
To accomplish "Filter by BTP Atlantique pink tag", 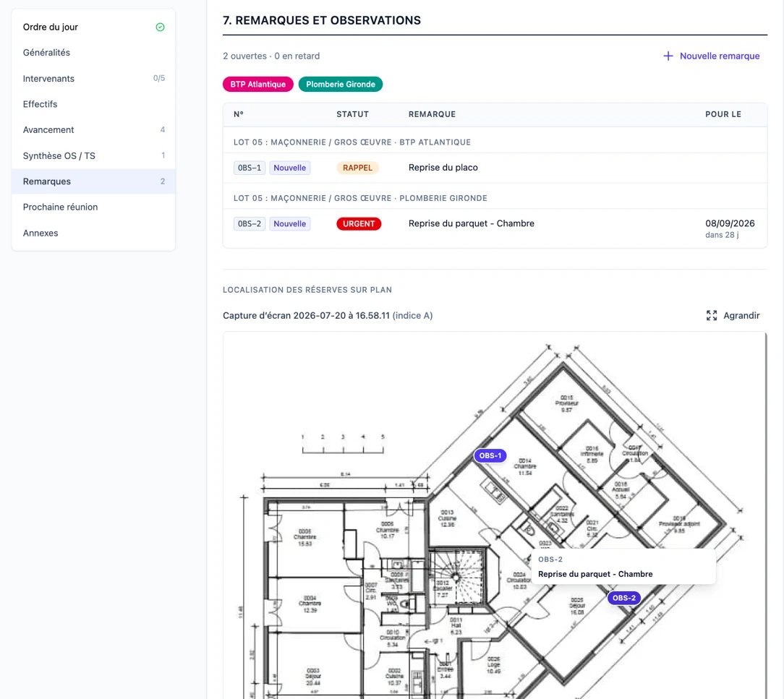I will pyautogui.click(x=258, y=84).
